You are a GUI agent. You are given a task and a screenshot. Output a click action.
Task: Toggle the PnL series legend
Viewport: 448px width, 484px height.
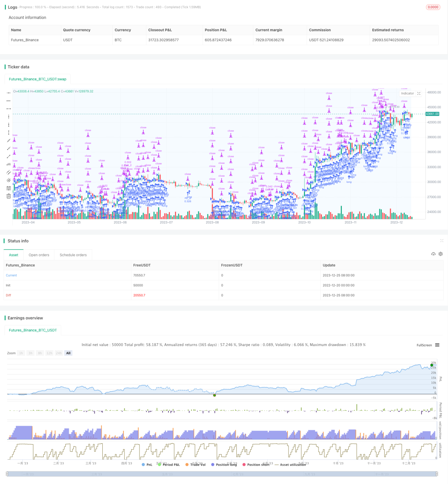click(x=147, y=465)
